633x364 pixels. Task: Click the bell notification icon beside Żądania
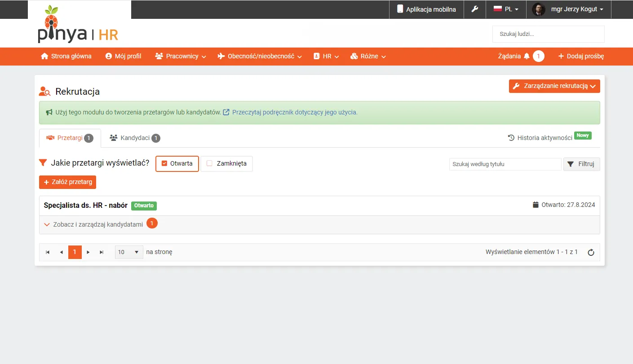(527, 56)
